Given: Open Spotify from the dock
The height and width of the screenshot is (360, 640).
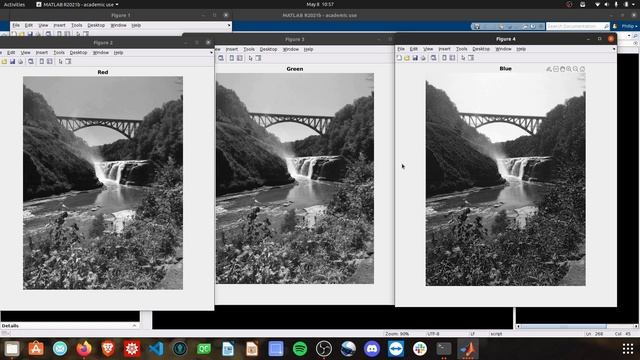Looking at the screenshot, I should 300,349.
